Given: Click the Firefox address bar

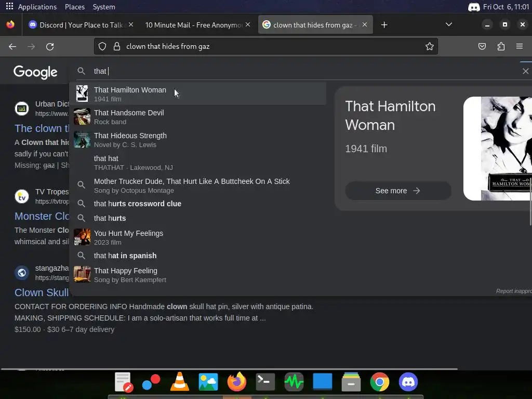Looking at the screenshot, I should (265, 46).
